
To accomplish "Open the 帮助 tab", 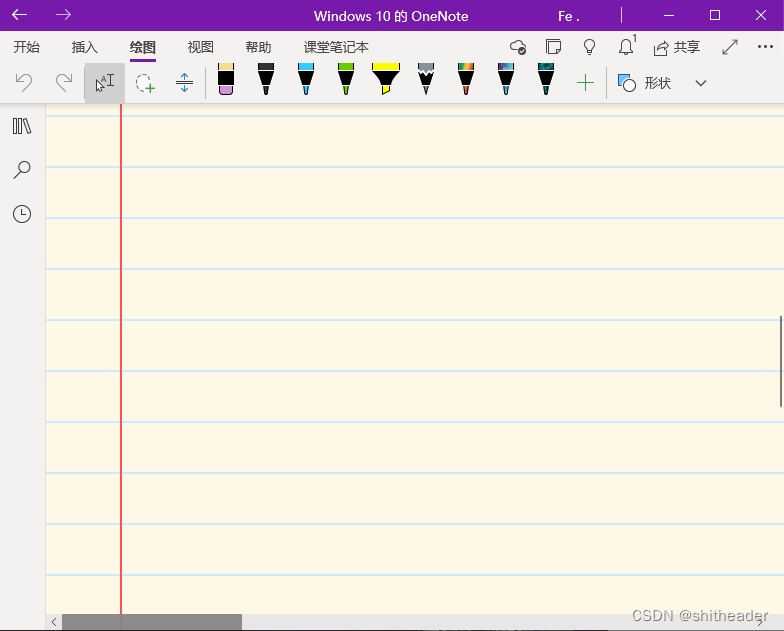I will [258, 47].
